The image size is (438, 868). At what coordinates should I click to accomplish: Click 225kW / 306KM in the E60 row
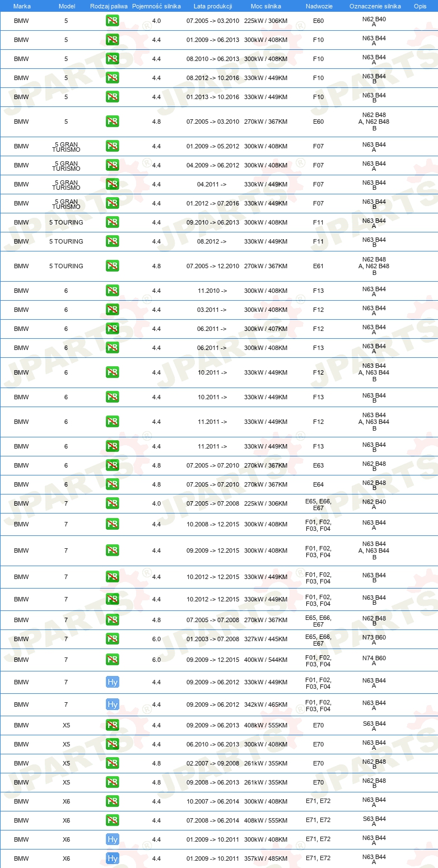265,21
